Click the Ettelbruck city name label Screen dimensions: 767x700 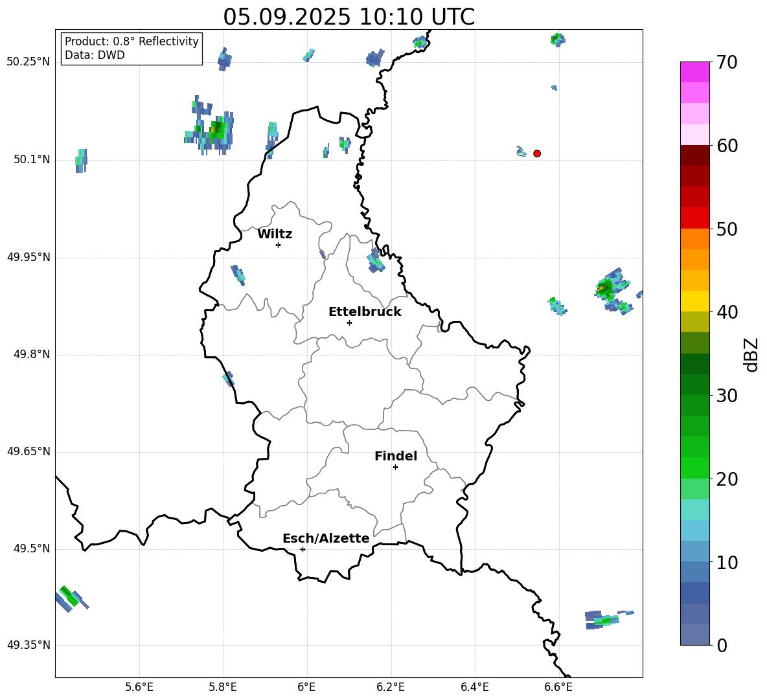click(365, 312)
